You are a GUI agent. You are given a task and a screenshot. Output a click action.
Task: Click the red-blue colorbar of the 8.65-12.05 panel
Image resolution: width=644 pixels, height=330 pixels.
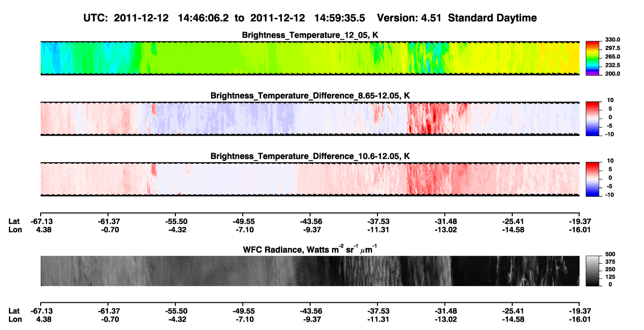593,118
